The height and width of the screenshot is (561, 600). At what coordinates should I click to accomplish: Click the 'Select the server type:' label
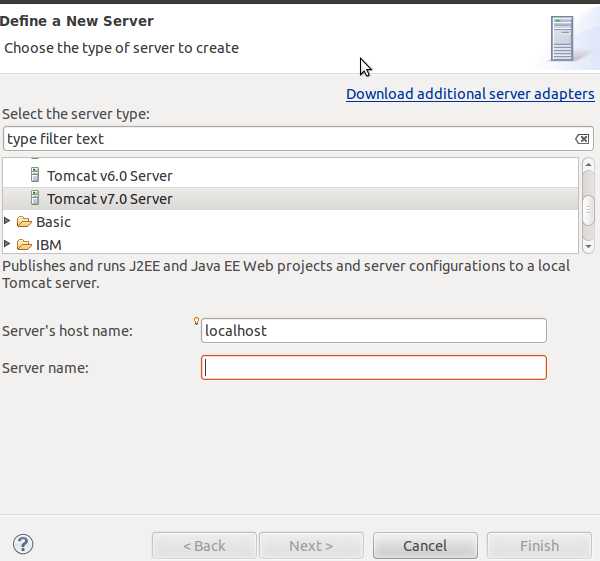click(x=76, y=114)
